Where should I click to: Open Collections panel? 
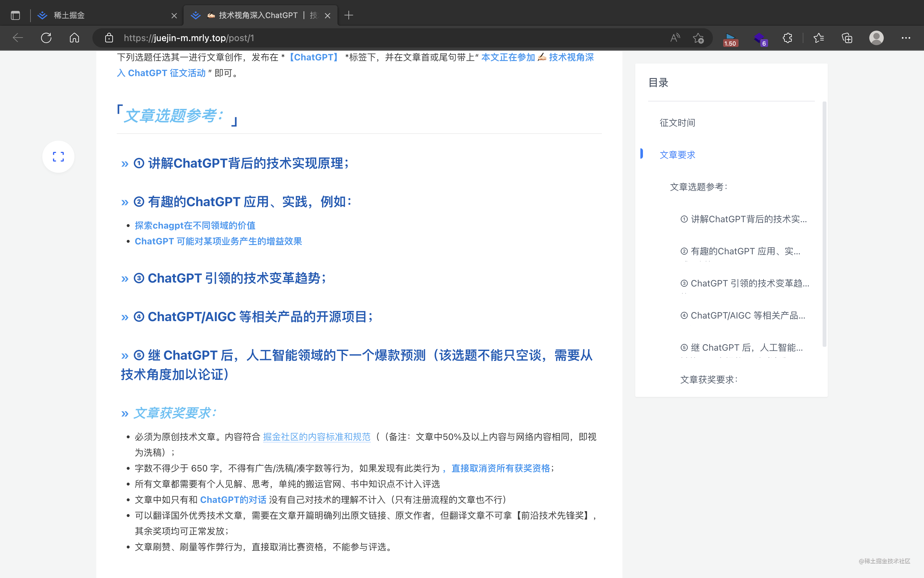pos(847,38)
